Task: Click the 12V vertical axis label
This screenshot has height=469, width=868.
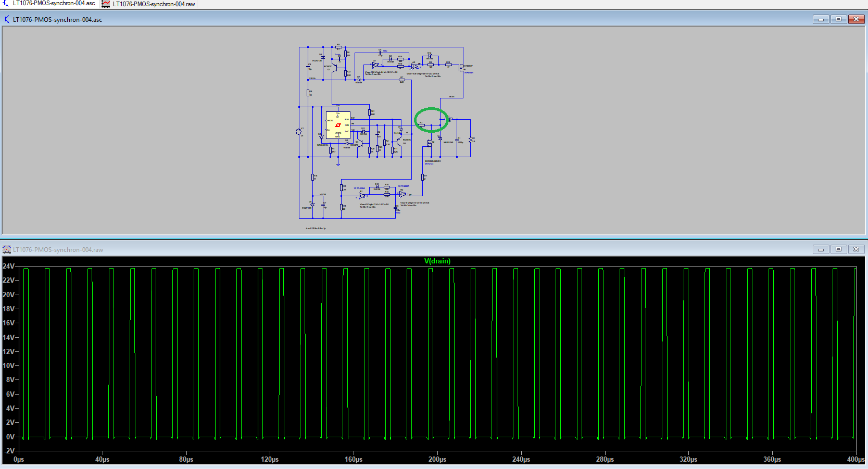Action: coord(8,351)
